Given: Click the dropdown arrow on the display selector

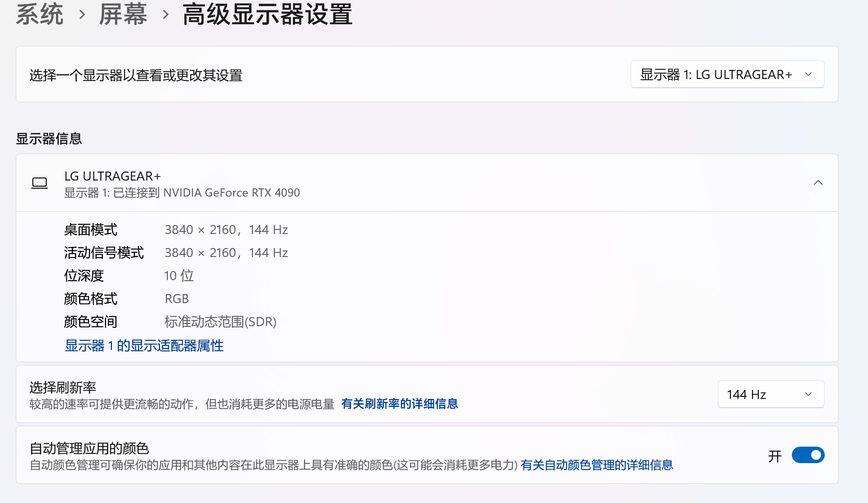Looking at the screenshot, I should click(x=809, y=74).
